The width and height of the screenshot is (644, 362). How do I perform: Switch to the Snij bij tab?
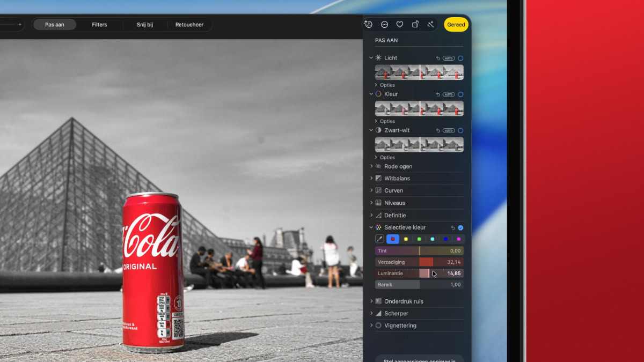click(145, 25)
